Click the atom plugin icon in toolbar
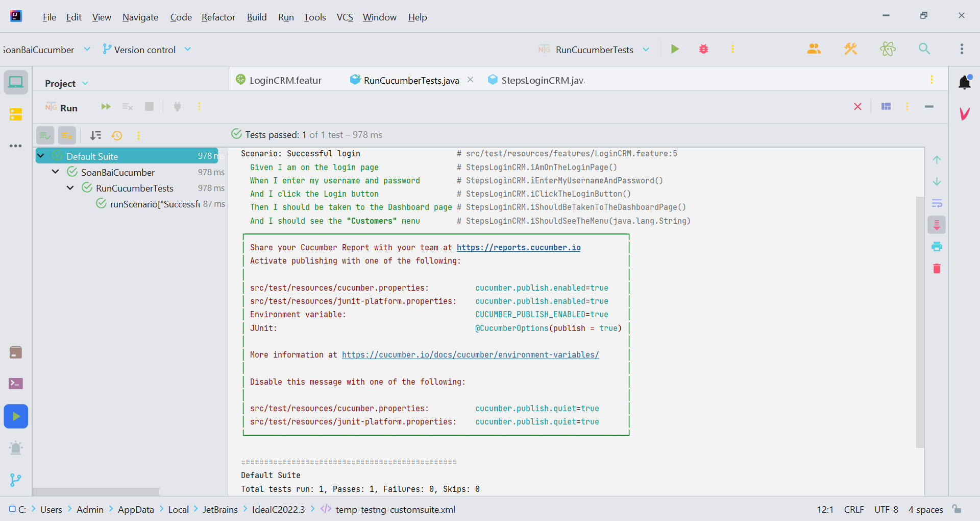The height and width of the screenshot is (521, 980). click(x=888, y=49)
